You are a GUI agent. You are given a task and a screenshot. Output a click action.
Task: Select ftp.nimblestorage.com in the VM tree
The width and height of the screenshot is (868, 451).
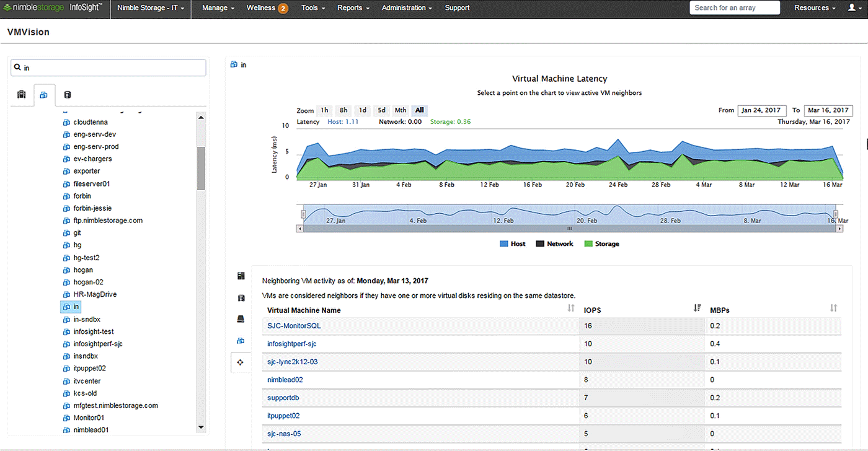108,221
